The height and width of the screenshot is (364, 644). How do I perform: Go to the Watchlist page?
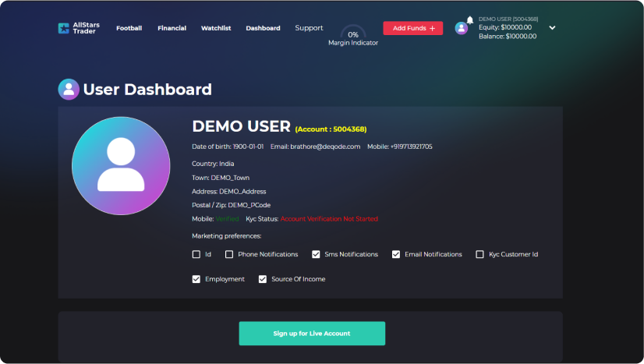216,28
